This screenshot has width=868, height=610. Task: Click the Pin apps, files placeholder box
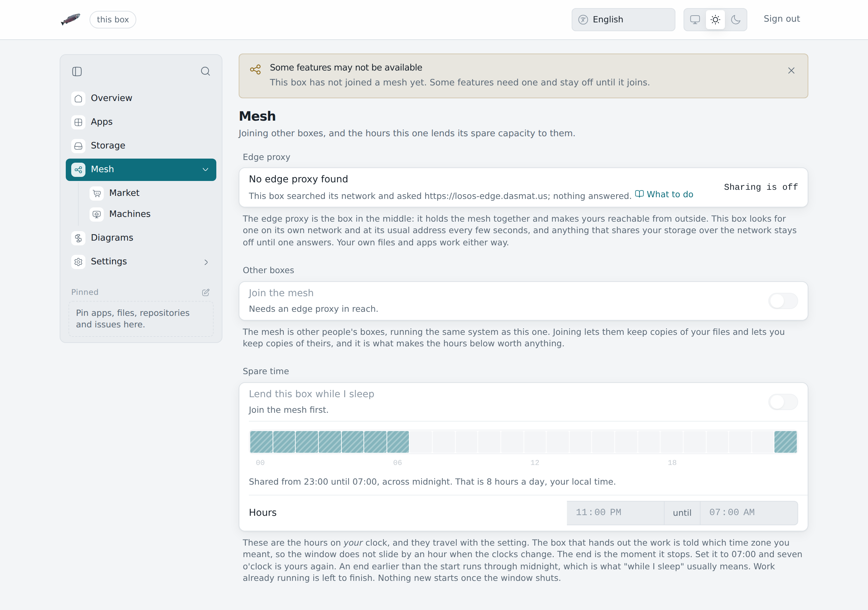pyautogui.click(x=141, y=319)
